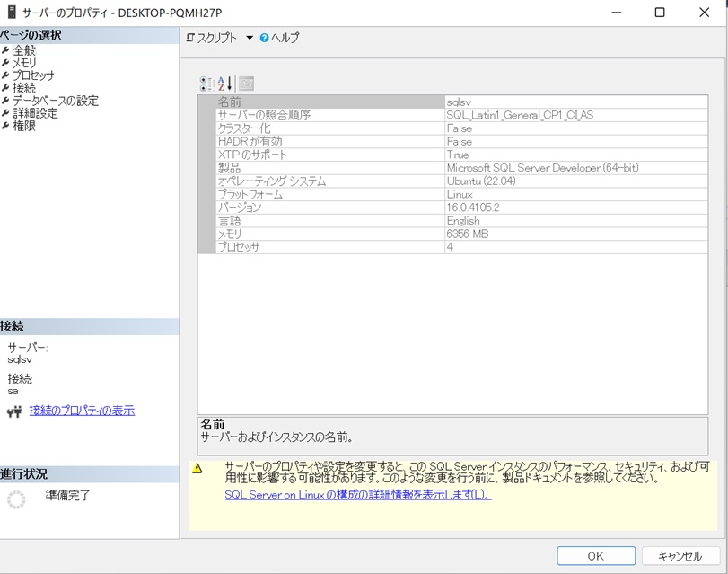This screenshot has height=574, width=728.
Task: Click the property pages icon in the grid toolbar
Action: [246, 84]
